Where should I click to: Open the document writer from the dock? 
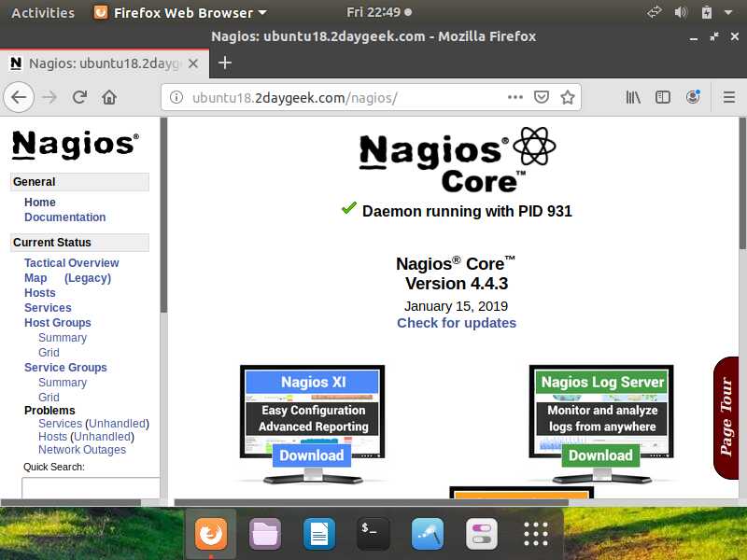tap(318, 534)
